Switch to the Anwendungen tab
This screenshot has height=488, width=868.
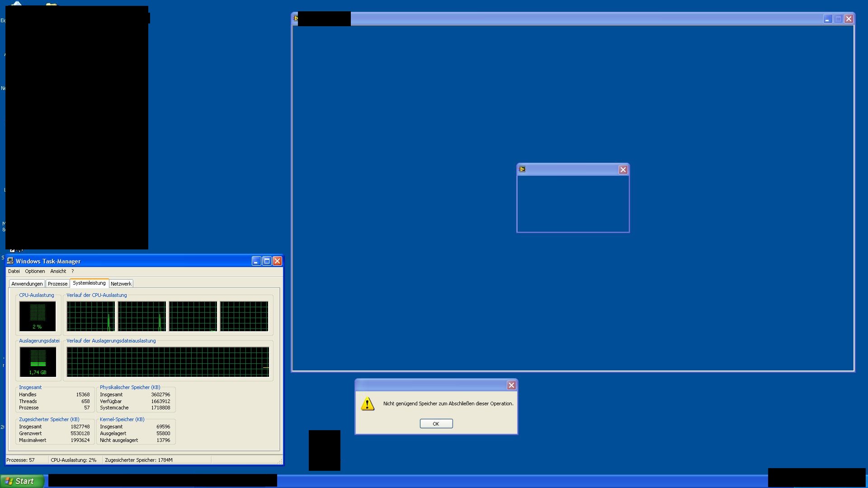[x=27, y=284]
